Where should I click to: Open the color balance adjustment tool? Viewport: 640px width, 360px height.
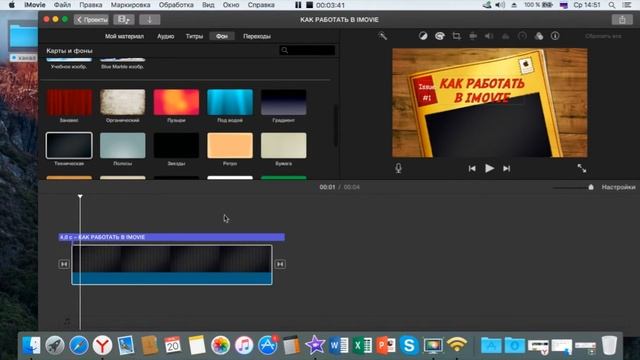(423, 36)
